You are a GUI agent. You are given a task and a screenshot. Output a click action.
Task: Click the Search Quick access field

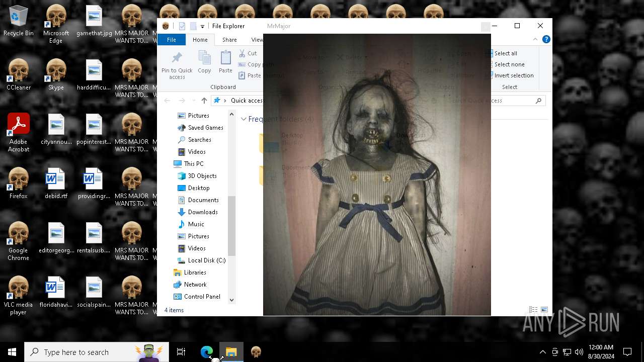(496, 101)
